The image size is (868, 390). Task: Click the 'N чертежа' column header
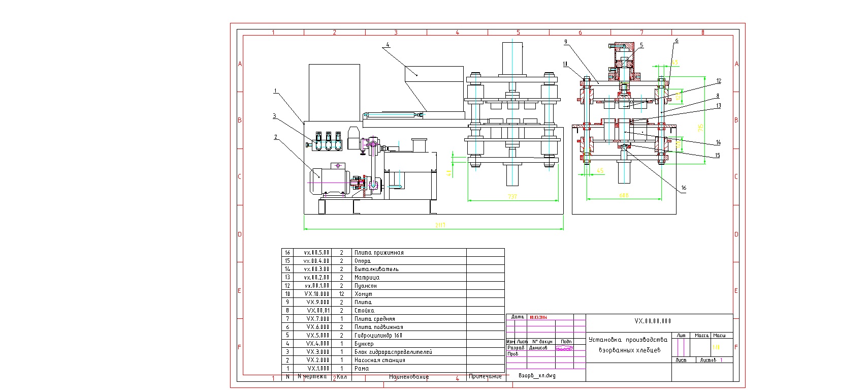313,377
